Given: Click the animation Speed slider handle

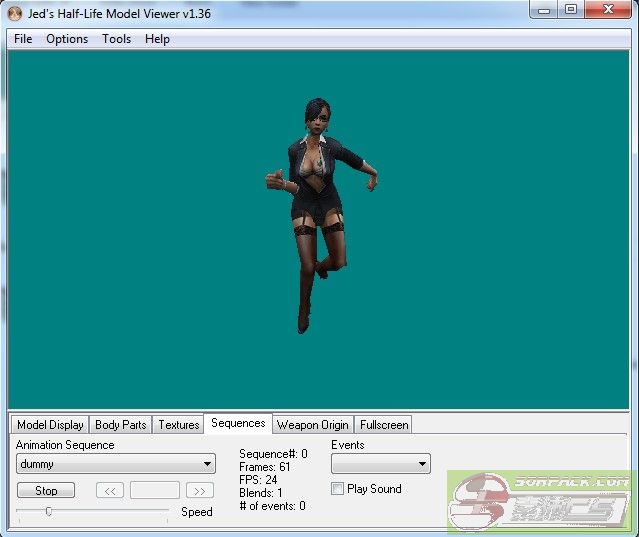Looking at the screenshot, I should pos(48,511).
